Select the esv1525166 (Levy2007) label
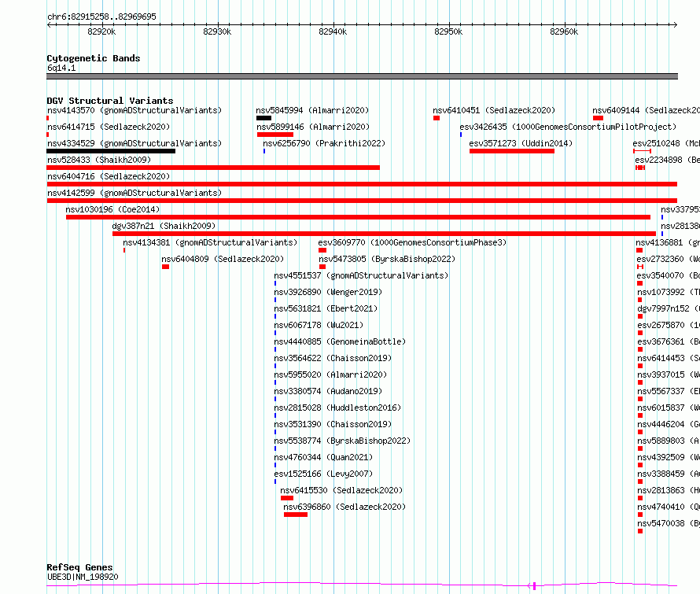 coord(324,474)
